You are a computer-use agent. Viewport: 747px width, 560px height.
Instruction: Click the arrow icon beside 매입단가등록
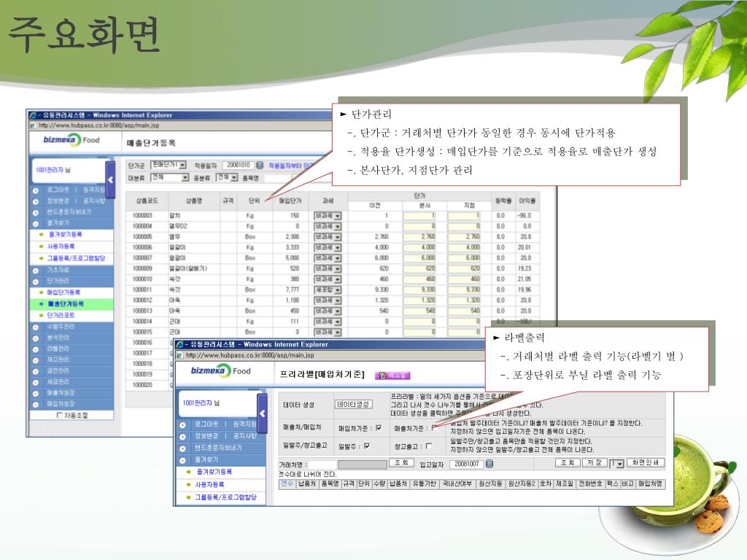[x=42, y=292]
